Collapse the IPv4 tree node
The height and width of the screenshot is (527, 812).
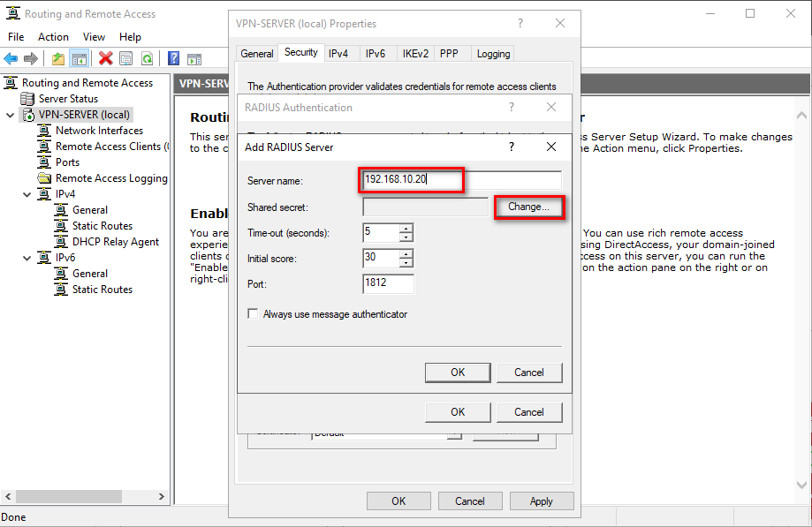point(26,194)
